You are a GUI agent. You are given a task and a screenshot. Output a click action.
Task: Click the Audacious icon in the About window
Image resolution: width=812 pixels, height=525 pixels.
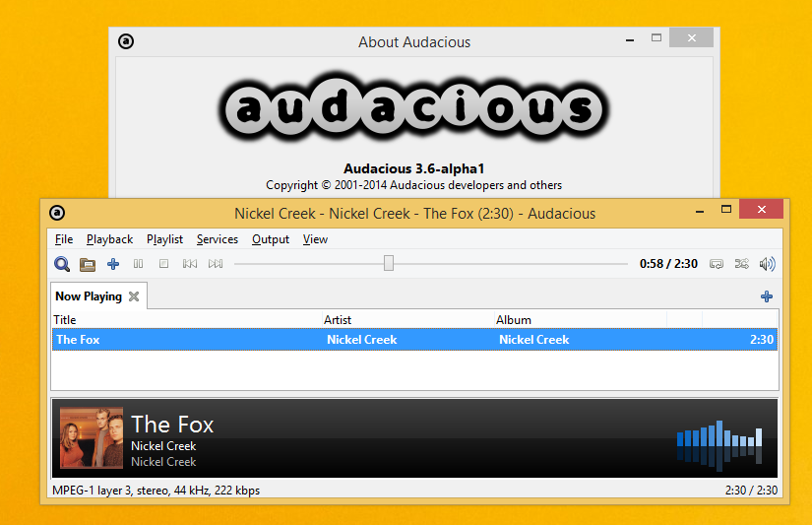coord(126,41)
